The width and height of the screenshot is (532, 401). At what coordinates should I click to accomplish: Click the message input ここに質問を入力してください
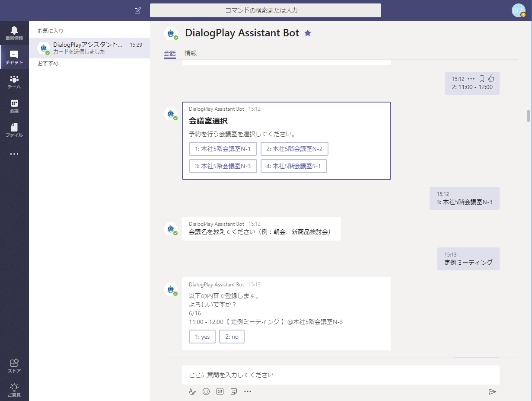coord(341,375)
